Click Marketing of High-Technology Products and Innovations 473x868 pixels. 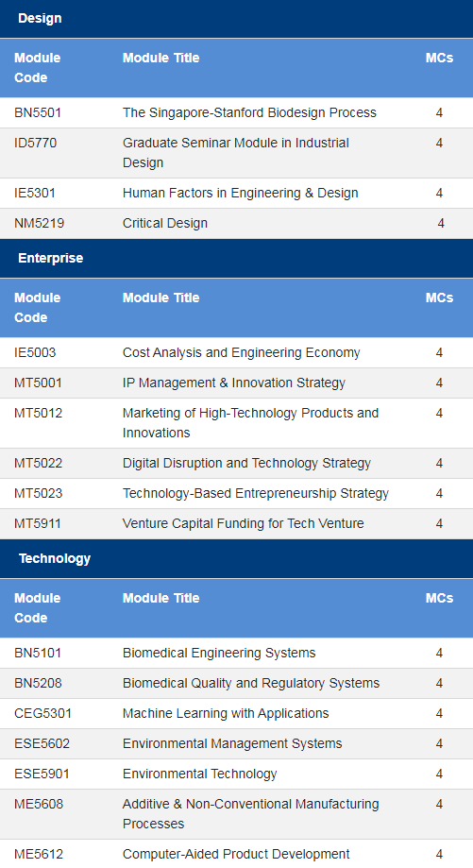[x=250, y=423]
